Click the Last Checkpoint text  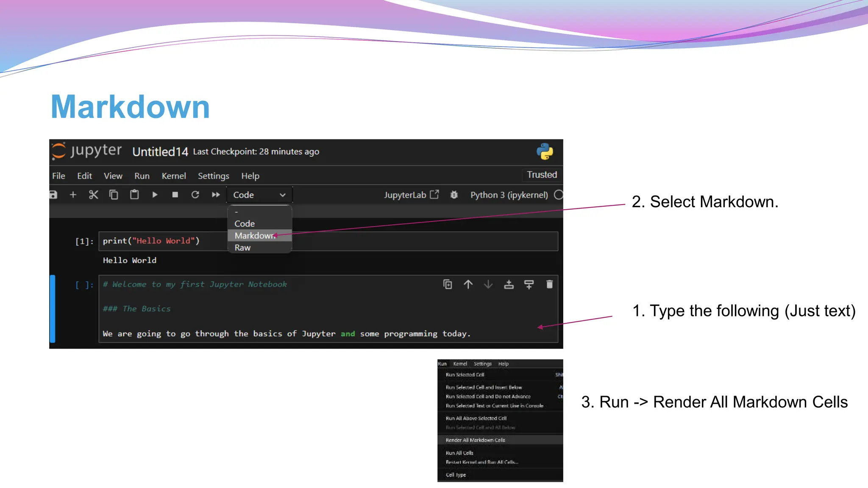[x=256, y=152]
